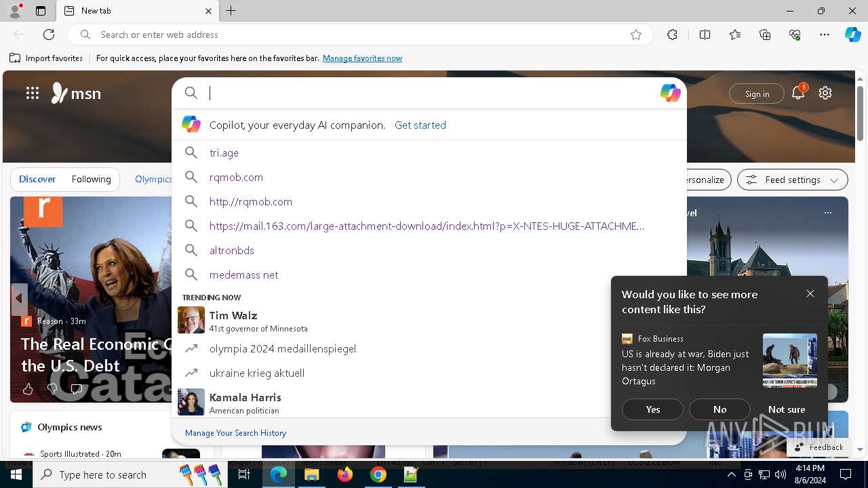The width and height of the screenshot is (868, 488).
Task: Search olympia 2024 medaillenspiegel trend
Action: 392,348
